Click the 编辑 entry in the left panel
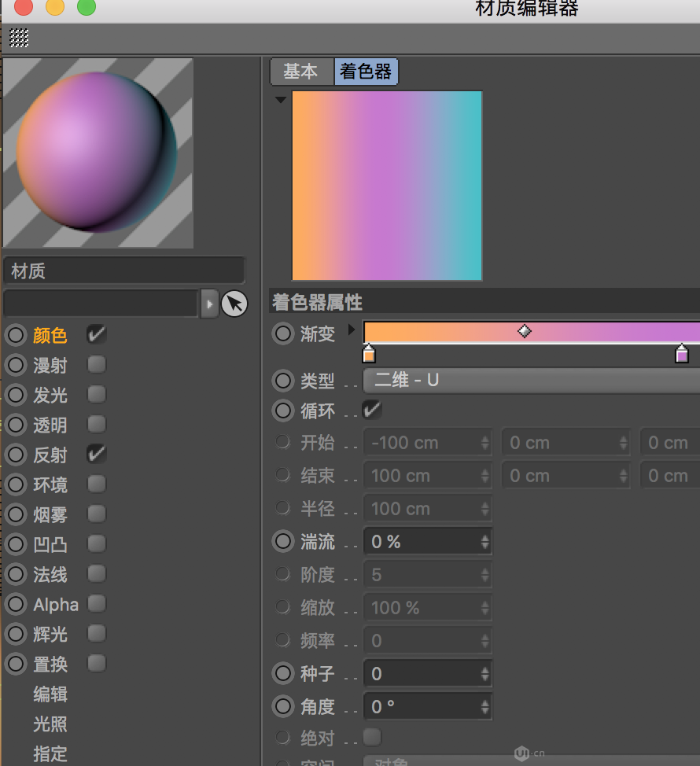700x766 pixels. tap(50, 694)
